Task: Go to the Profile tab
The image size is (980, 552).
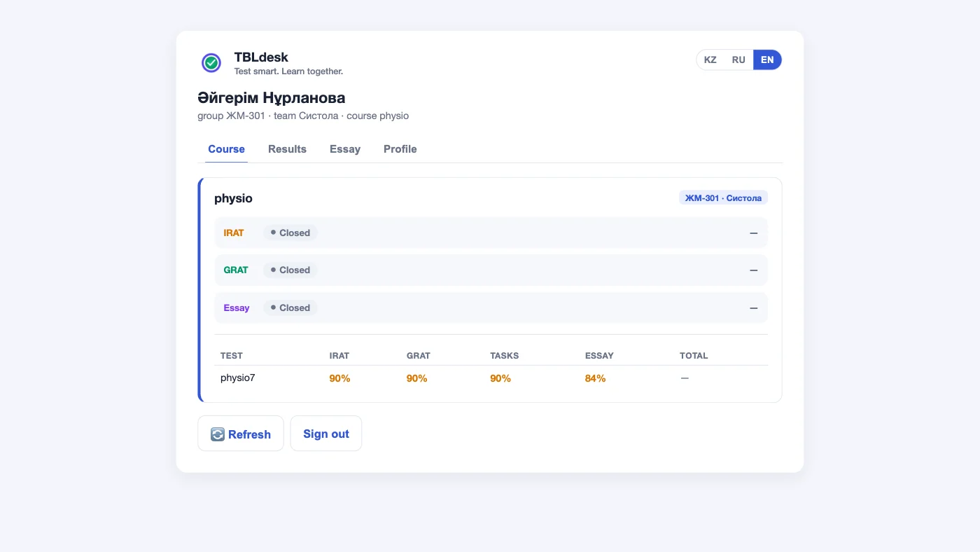Action: click(x=400, y=149)
